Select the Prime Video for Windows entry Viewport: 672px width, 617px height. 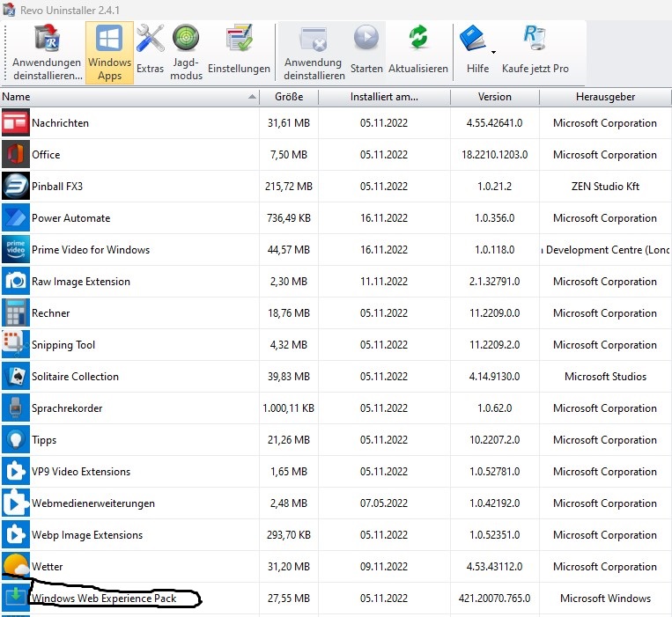(91, 250)
